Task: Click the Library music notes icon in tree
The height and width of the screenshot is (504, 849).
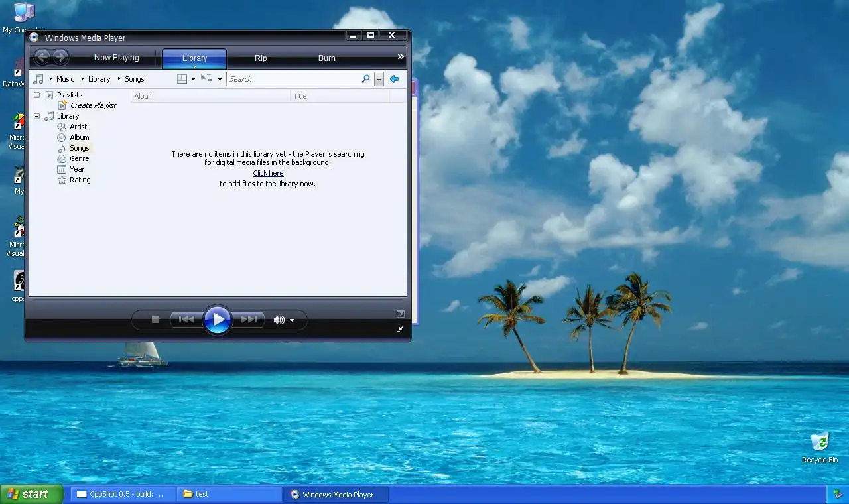Action: coord(49,116)
